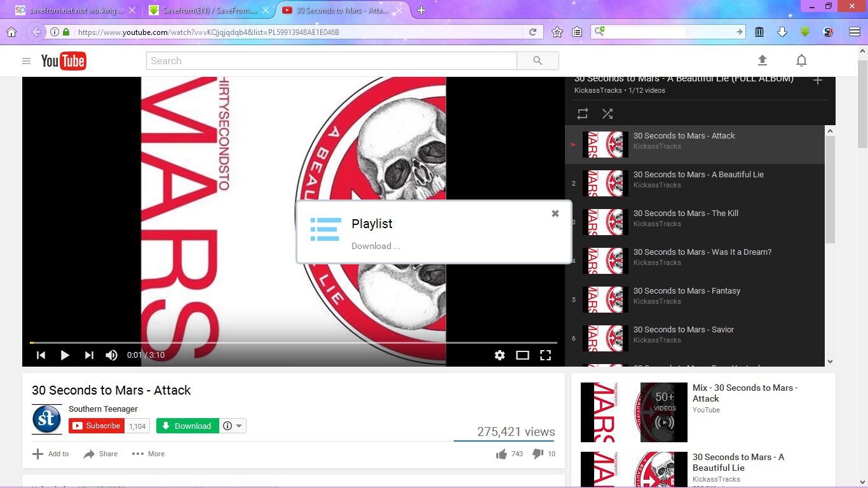Click the green Download button
The image size is (868, 488).
[x=187, y=426]
